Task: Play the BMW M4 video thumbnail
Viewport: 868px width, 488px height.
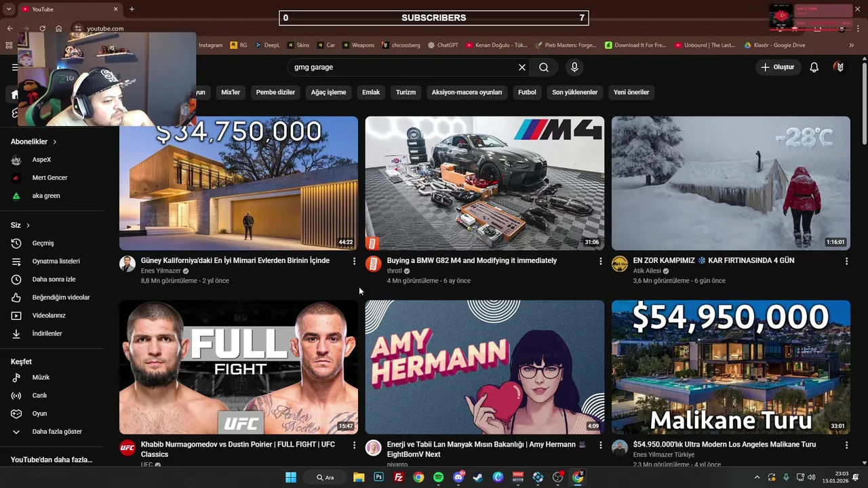Action: point(485,183)
